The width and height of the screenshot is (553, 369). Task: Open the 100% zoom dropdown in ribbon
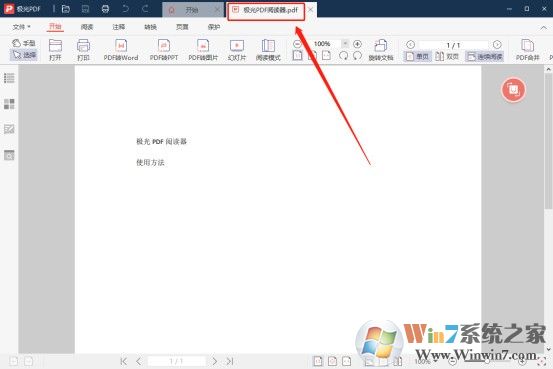click(x=345, y=44)
